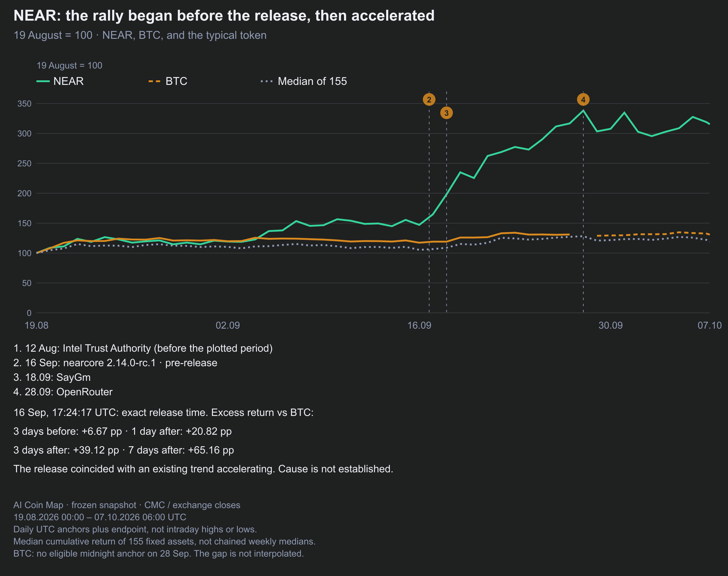Click the 200 y-axis label
This screenshot has height=576, width=728.
point(24,193)
